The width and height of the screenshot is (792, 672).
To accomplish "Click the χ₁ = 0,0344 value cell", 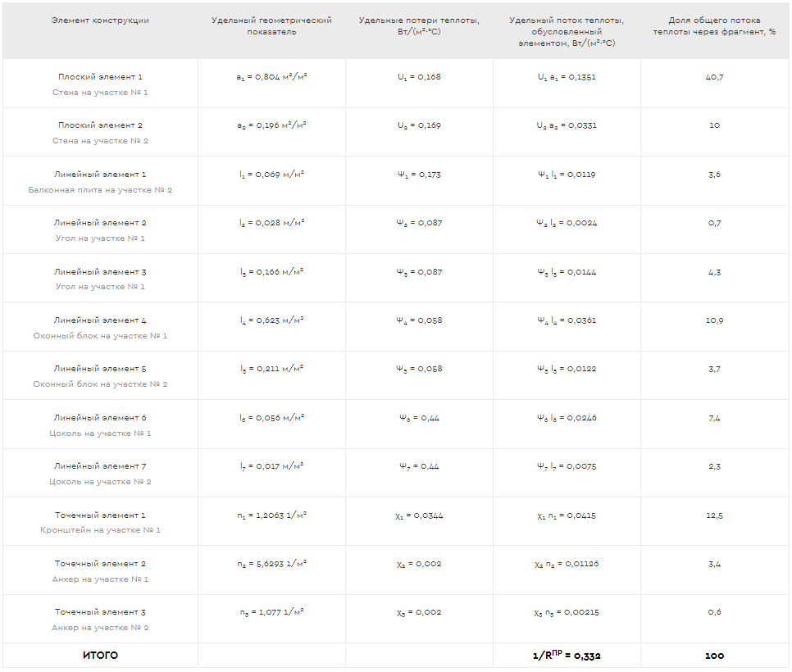I will click(x=419, y=515).
